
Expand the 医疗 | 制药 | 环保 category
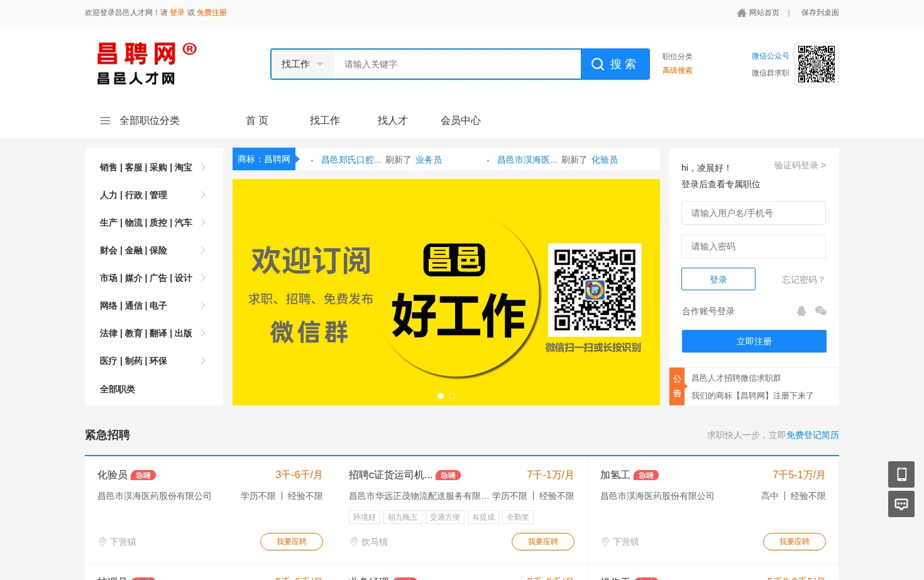tap(154, 361)
